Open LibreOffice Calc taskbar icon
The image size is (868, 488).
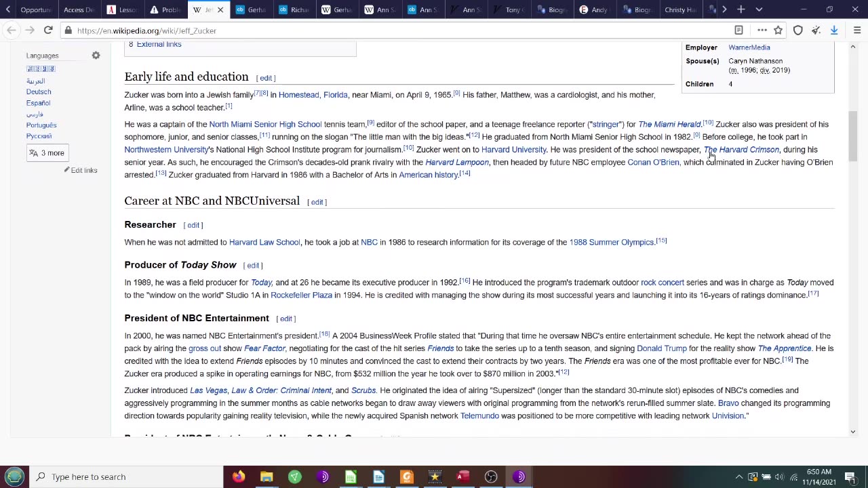click(351, 476)
